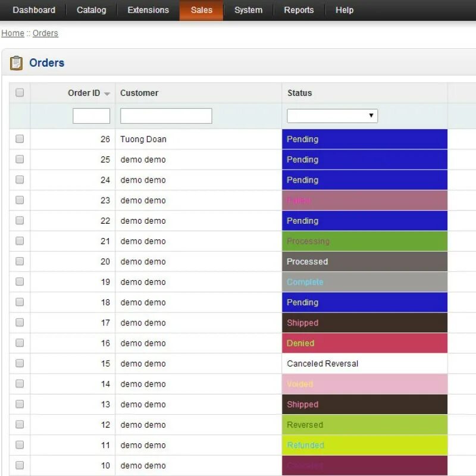This screenshot has width=476, height=476.
Task: Open the Status filter dropdown
Action: 331,115
